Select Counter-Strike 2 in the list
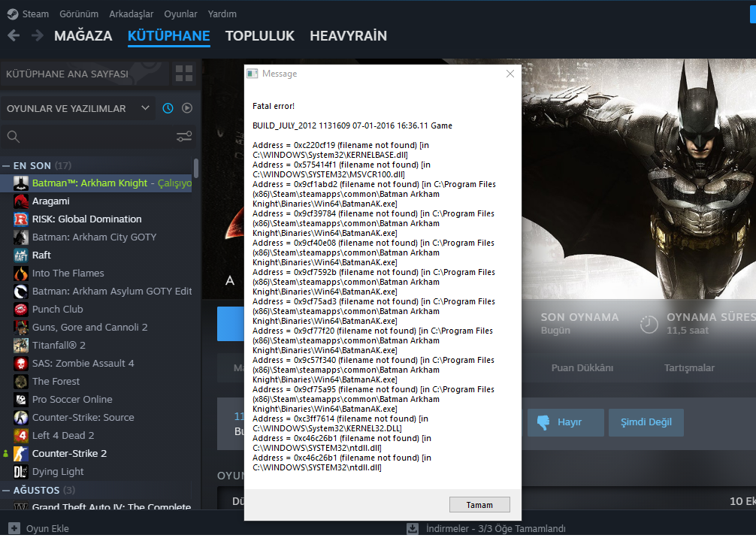Image resolution: width=756 pixels, height=538 pixels. 96,454
